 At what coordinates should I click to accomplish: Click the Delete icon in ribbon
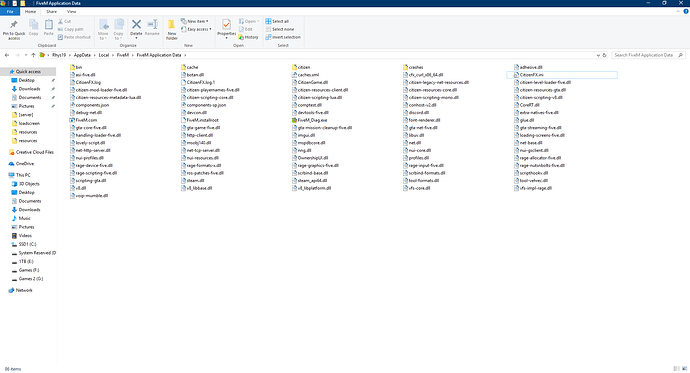(136, 25)
